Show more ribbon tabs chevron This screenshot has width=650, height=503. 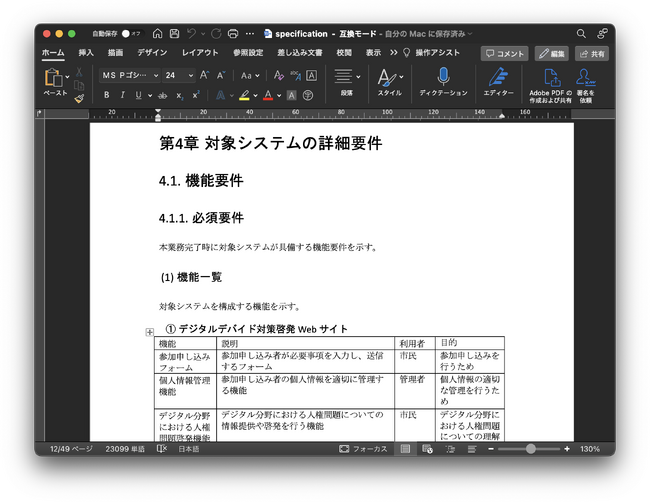(x=393, y=53)
